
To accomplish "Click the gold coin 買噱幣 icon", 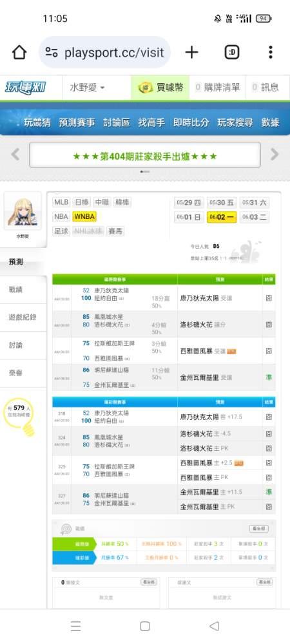I will tap(146, 88).
